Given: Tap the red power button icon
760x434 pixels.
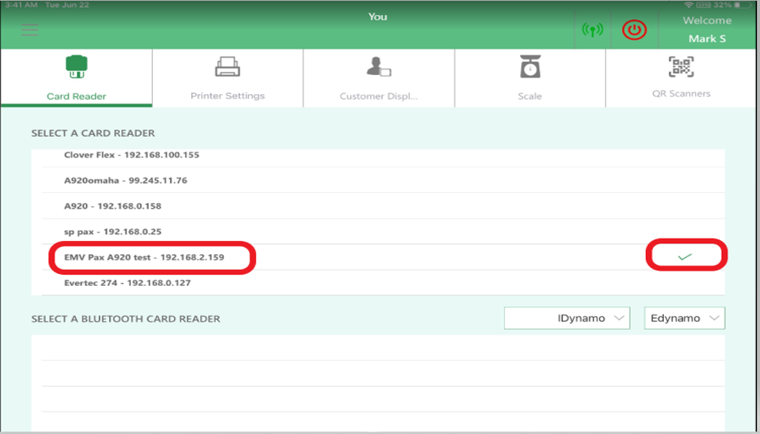Looking at the screenshot, I should tap(634, 30).
